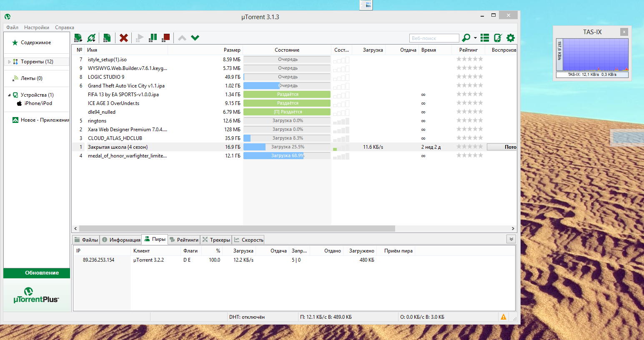This screenshot has height=340, width=644.
Task: Pause the selected torrent with the pause icon
Action: 153,37
